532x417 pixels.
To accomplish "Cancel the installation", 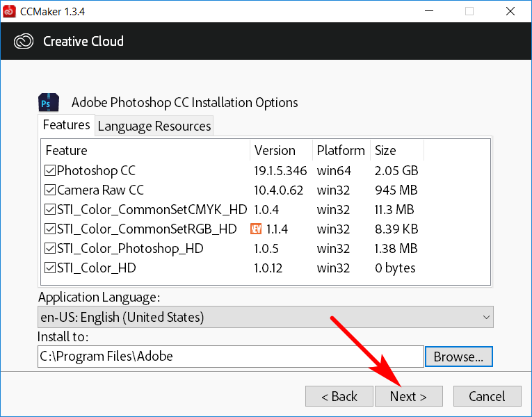I will coord(487,396).
